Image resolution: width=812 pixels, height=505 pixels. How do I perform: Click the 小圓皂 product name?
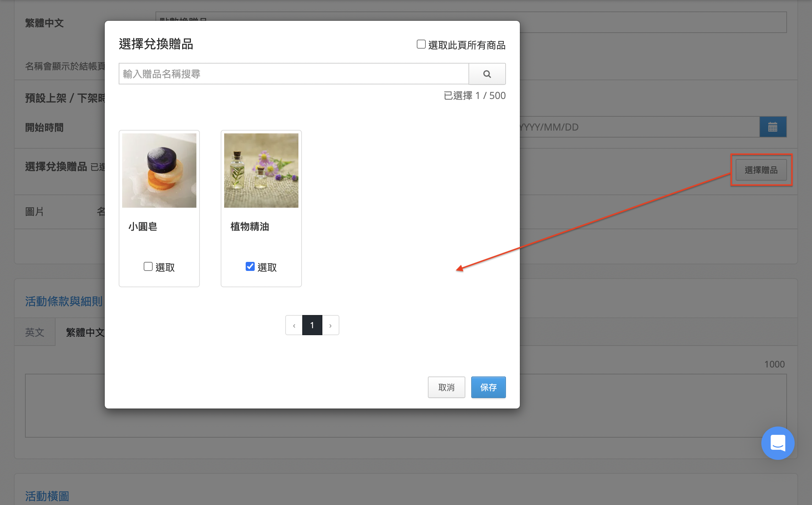point(143,226)
